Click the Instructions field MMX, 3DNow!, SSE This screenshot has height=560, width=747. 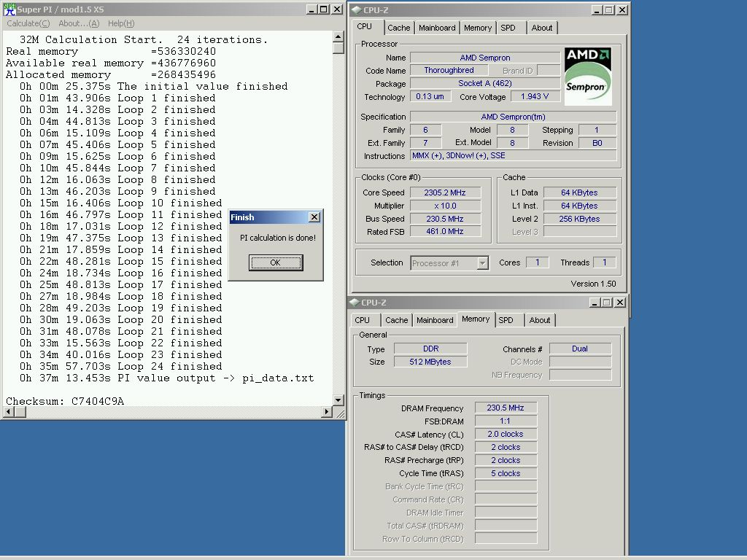tap(513, 156)
